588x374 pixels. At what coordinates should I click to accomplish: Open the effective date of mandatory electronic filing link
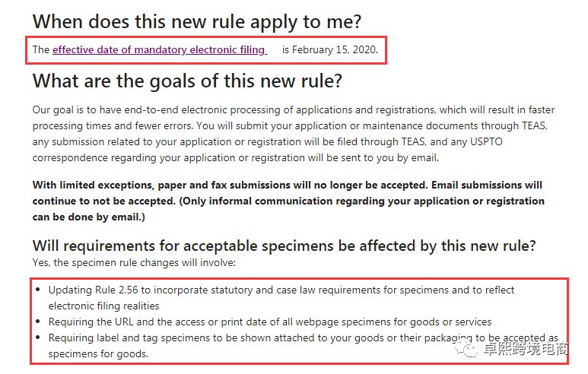point(159,49)
